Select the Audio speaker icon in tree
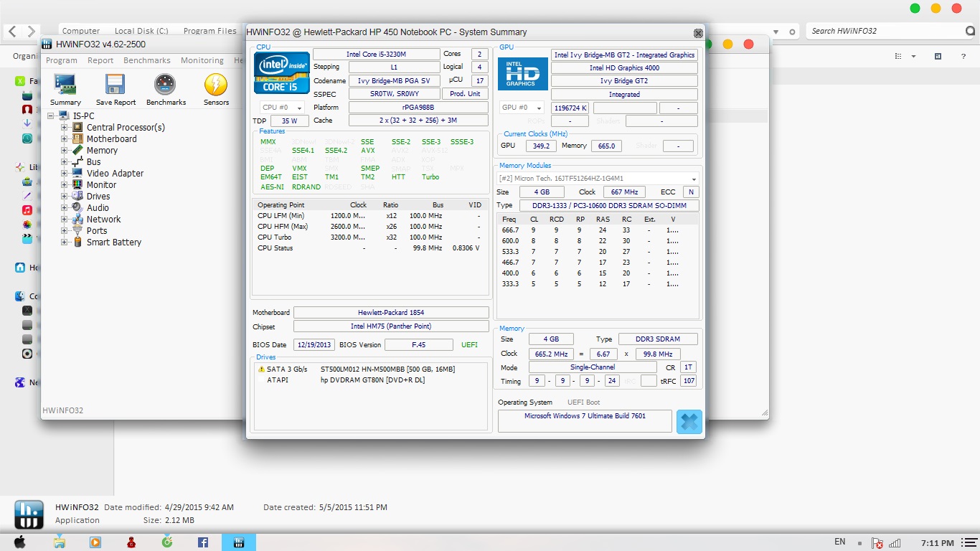980x551 pixels. pyautogui.click(x=77, y=207)
